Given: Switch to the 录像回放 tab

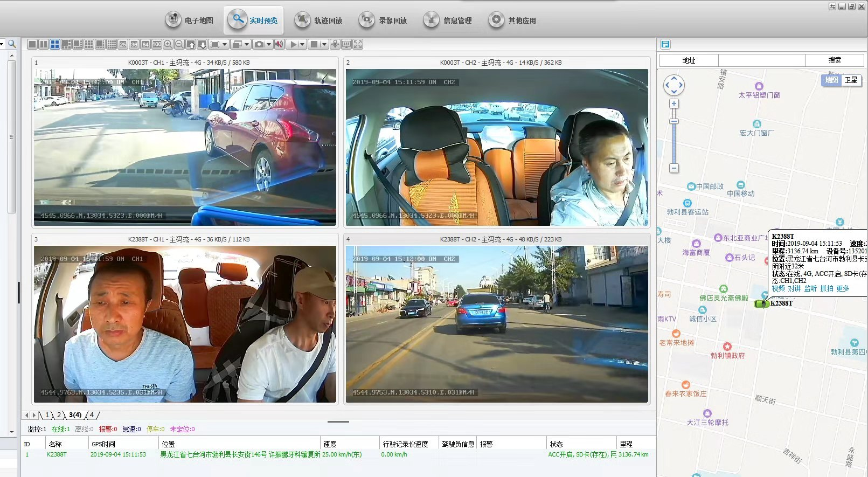Looking at the screenshot, I should 383,20.
